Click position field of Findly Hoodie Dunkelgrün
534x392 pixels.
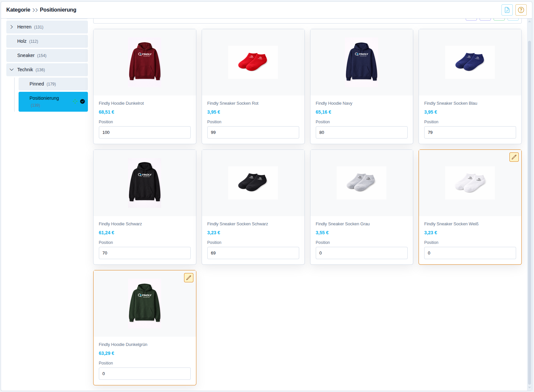pyautogui.click(x=145, y=373)
